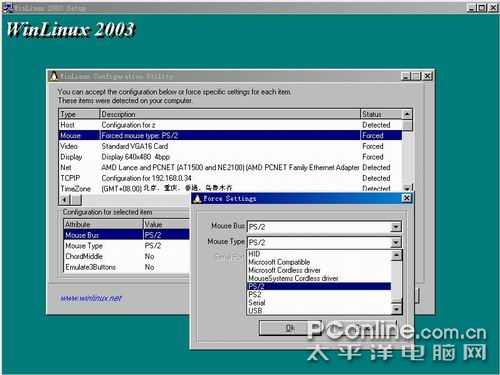Screen dimensions: 500x375
Task: Select Microsoft Compatible mouse type
Action: (x=319, y=262)
